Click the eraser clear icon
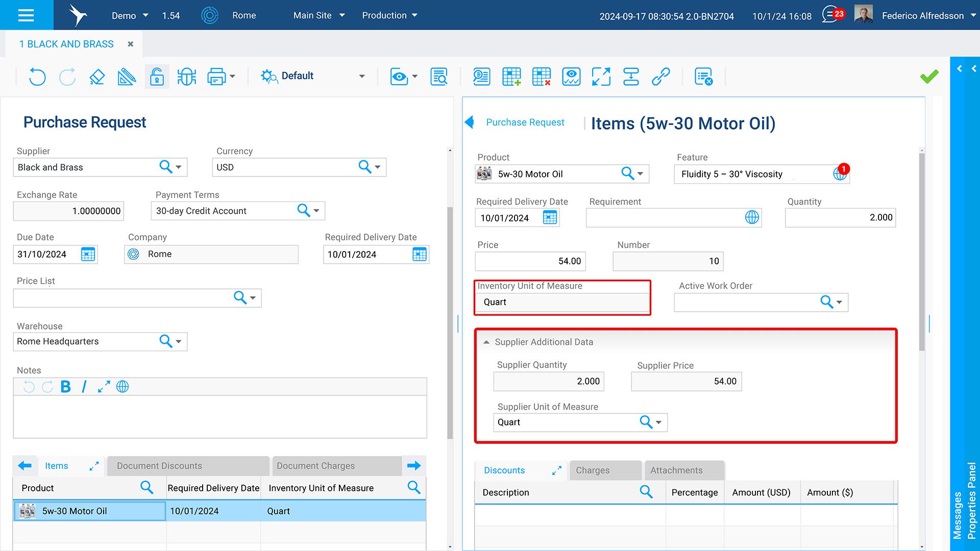 coord(97,77)
